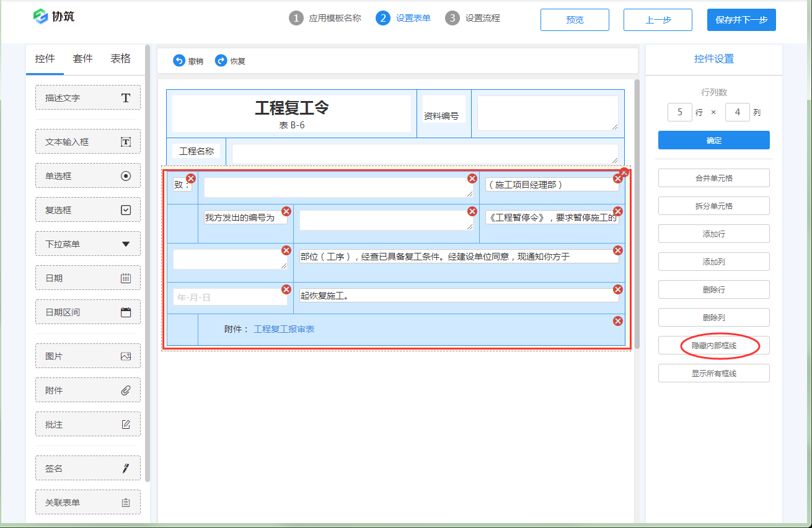Add the 复选框 checkbox control
The height and width of the screenshot is (528, 812).
click(x=88, y=210)
